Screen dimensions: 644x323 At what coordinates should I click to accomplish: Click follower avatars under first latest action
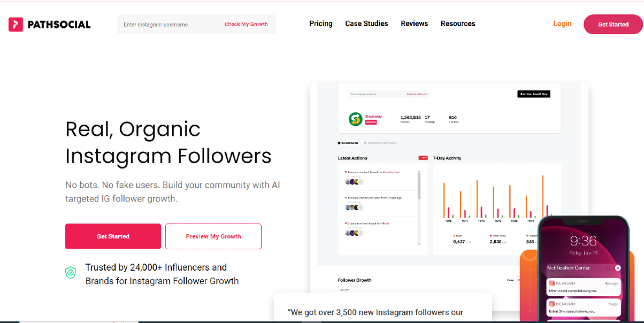[x=354, y=182]
